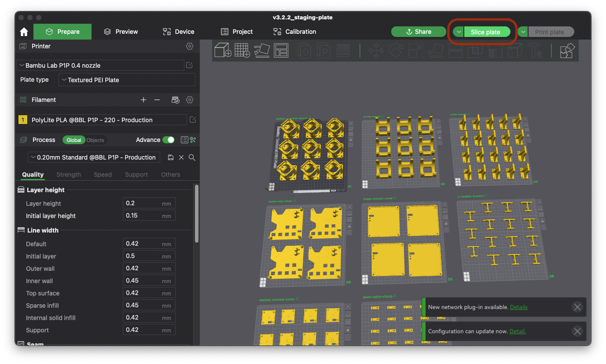Open the Bambu Lab P1P printer dropdown
This screenshot has width=606, height=364.
100,66
